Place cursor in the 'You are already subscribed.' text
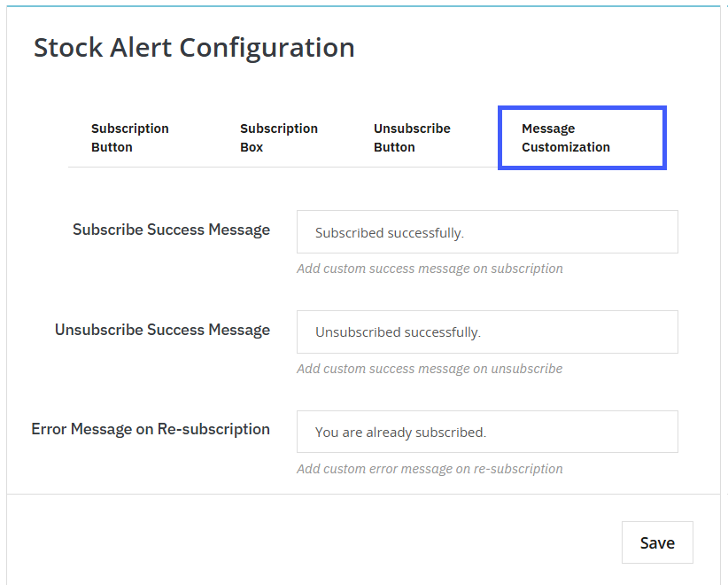The image size is (728, 585). (x=400, y=433)
